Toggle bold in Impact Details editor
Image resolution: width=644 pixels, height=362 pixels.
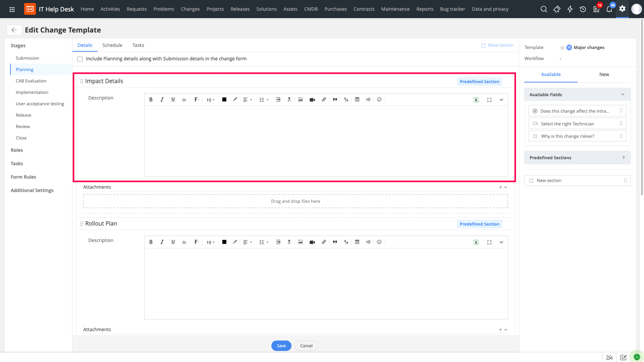click(x=151, y=100)
